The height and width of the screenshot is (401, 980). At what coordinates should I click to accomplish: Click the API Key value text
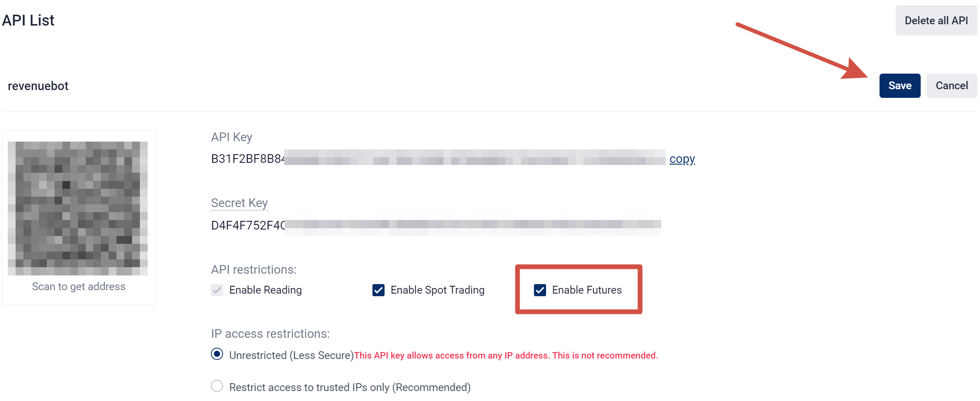pyautogui.click(x=438, y=159)
